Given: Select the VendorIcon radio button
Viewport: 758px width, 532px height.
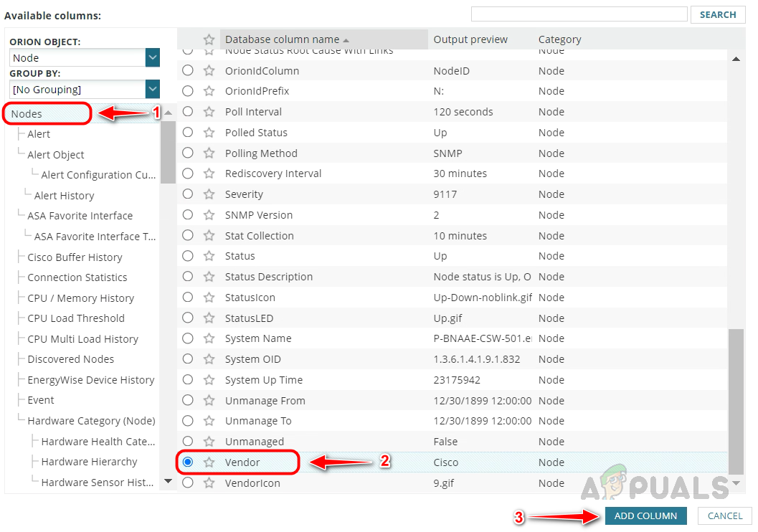Looking at the screenshot, I should click(x=188, y=483).
